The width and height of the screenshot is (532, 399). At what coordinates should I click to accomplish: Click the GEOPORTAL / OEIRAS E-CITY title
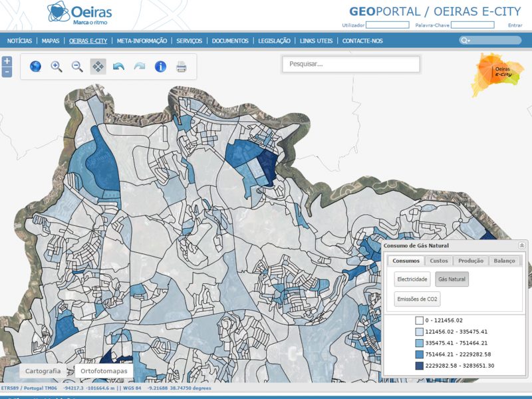(435, 11)
